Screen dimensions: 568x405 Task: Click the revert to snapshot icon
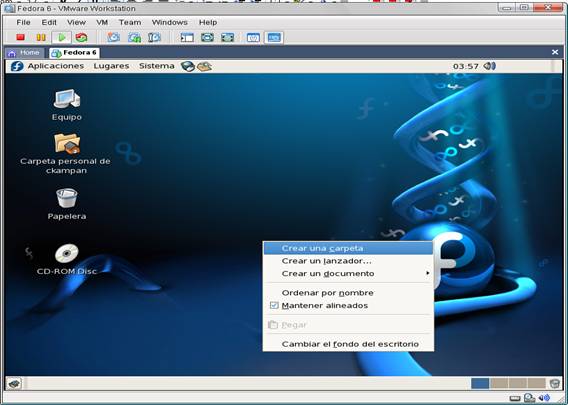click(134, 37)
